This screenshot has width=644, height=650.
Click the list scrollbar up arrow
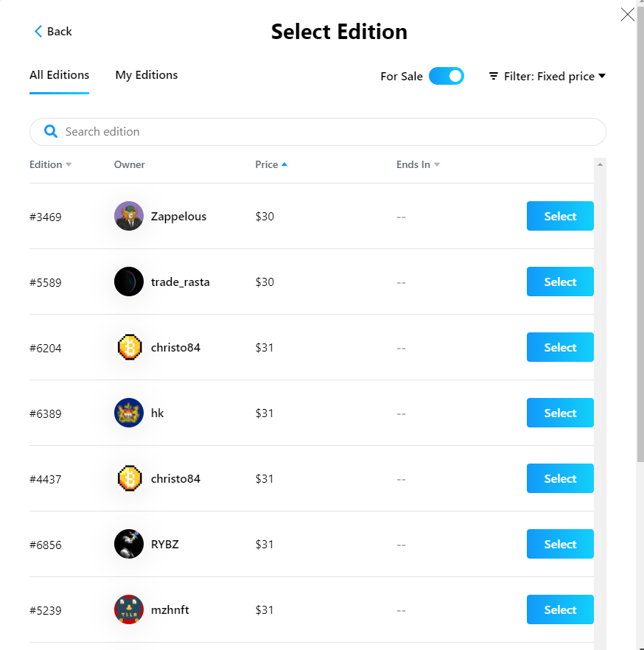point(600,164)
